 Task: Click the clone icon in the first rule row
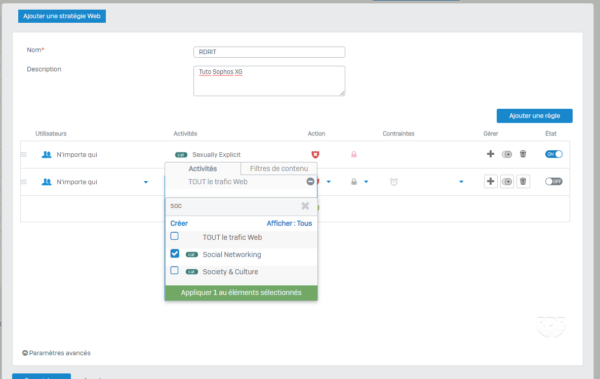pos(507,154)
